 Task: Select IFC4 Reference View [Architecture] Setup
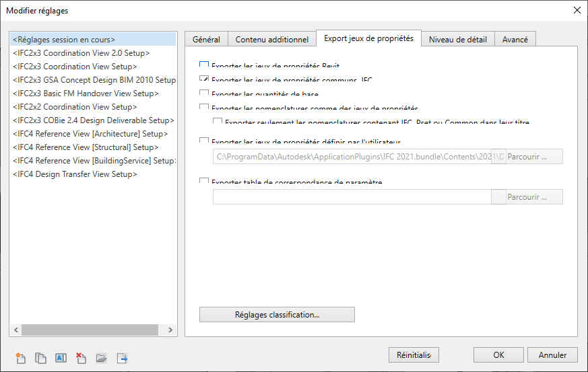tap(93, 134)
